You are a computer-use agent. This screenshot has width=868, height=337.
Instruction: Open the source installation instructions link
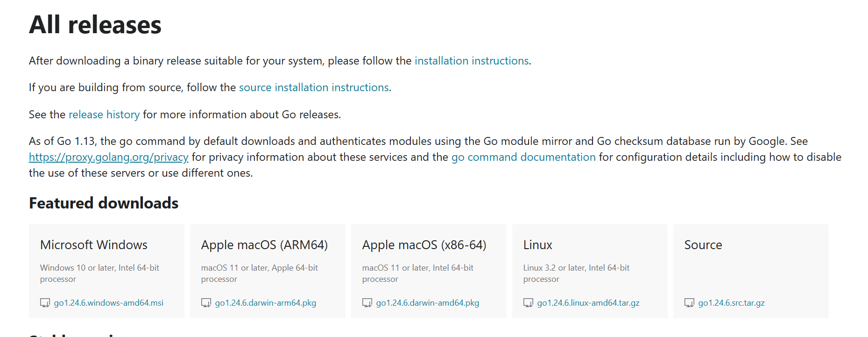[x=314, y=87]
